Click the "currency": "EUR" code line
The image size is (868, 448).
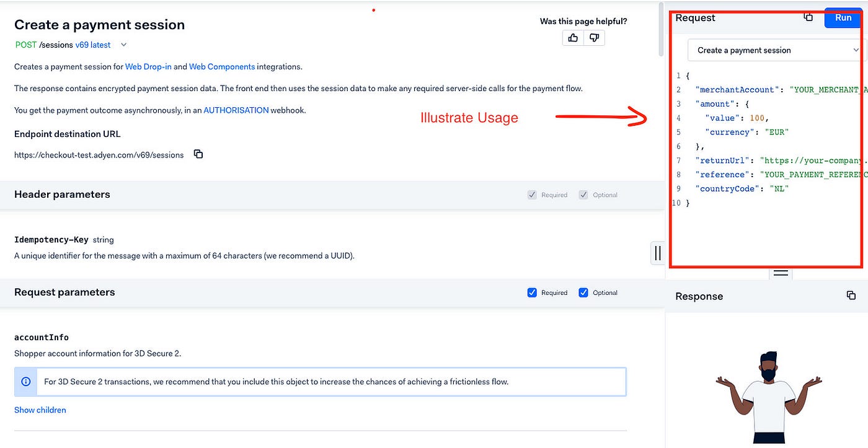click(747, 132)
